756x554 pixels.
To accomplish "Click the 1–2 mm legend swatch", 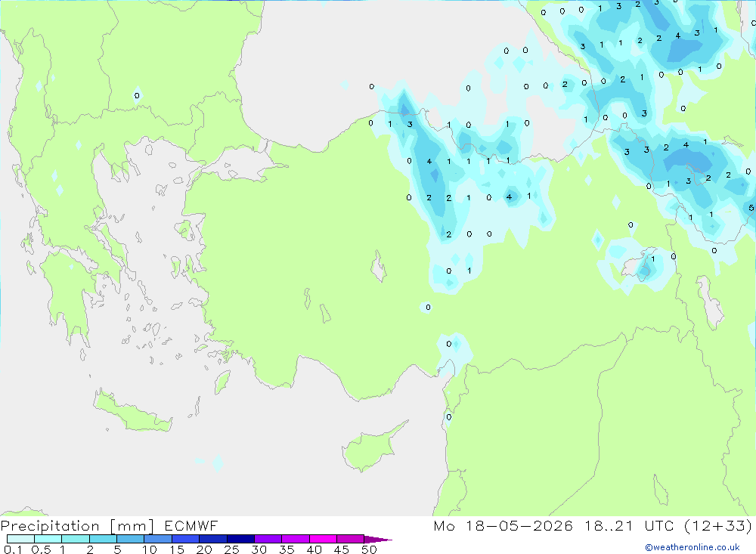I will (x=75, y=539).
